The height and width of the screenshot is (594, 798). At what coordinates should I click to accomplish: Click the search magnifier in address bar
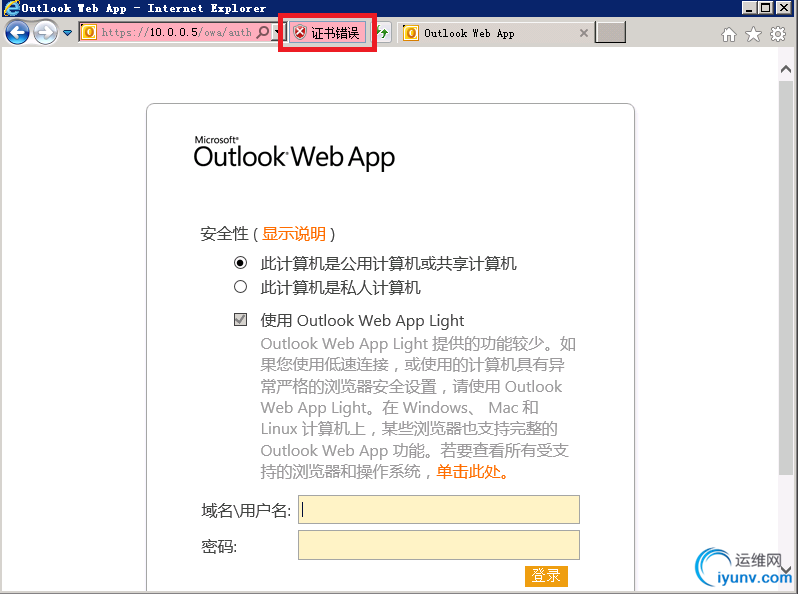pyautogui.click(x=263, y=33)
